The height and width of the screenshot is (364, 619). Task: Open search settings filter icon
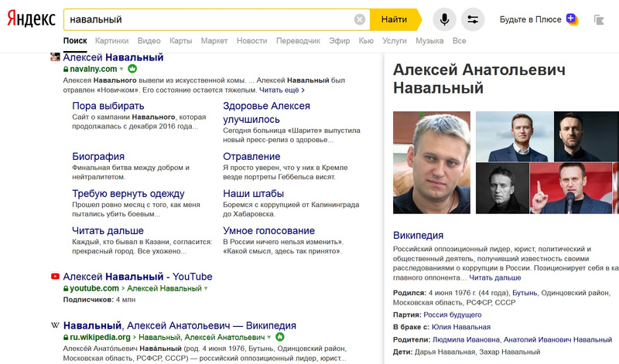click(472, 19)
